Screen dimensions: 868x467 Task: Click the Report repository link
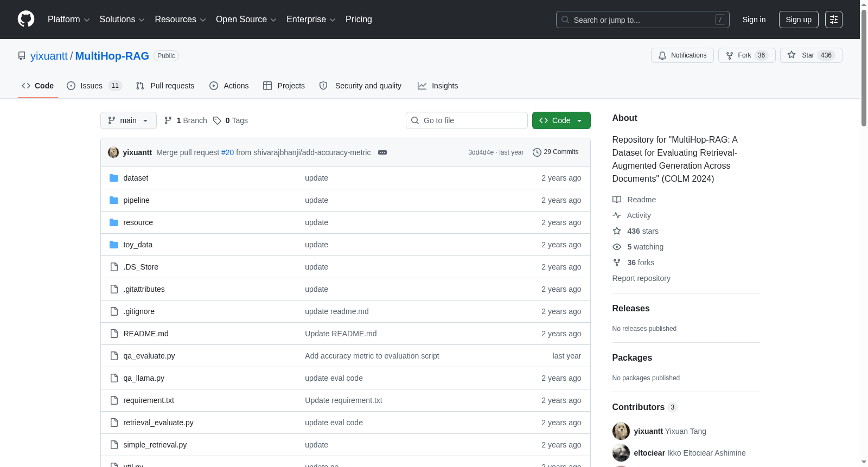[x=641, y=278]
